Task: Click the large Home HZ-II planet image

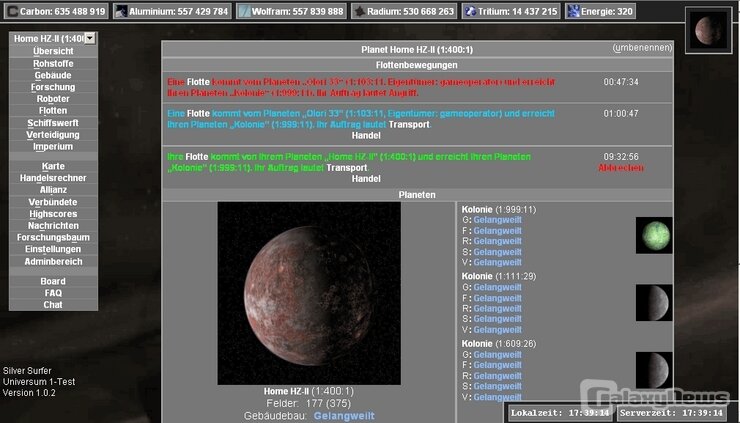Action: (309, 293)
